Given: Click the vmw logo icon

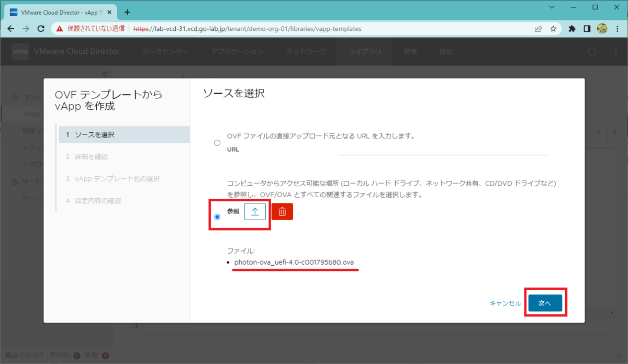Looking at the screenshot, I should pyautogui.click(x=20, y=52).
